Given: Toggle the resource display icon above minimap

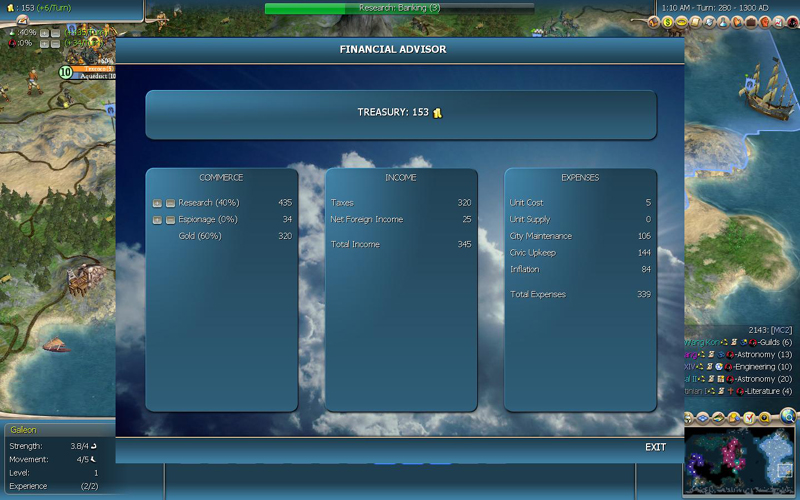Looking at the screenshot, I should pyautogui.click(x=734, y=418).
